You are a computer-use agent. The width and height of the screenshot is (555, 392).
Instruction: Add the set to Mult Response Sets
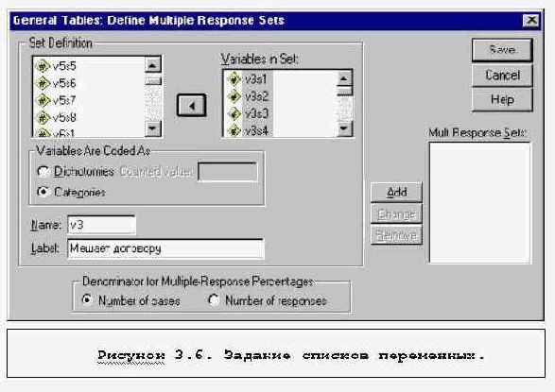(x=396, y=192)
